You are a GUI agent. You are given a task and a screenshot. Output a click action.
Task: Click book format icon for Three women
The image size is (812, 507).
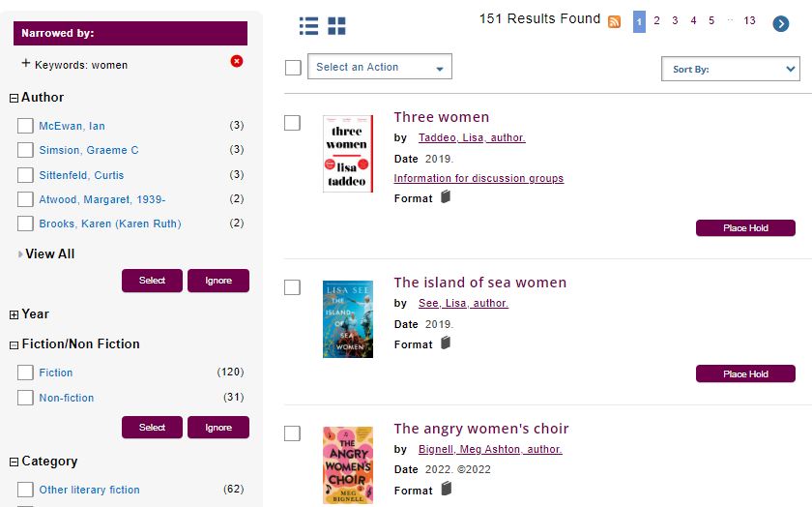coord(446,197)
